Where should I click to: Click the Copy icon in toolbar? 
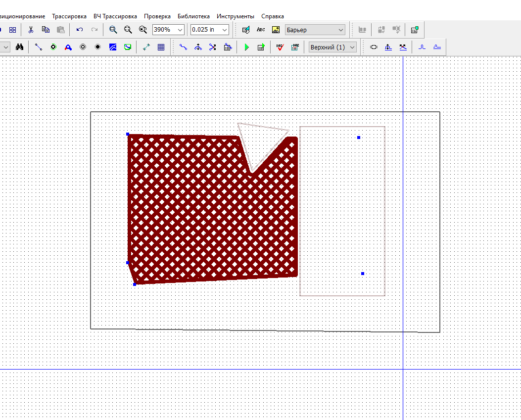pos(46,30)
